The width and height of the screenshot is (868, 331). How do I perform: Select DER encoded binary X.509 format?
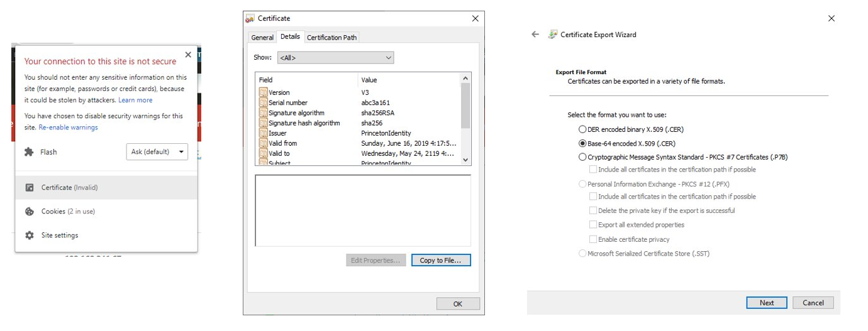point(582,129)
